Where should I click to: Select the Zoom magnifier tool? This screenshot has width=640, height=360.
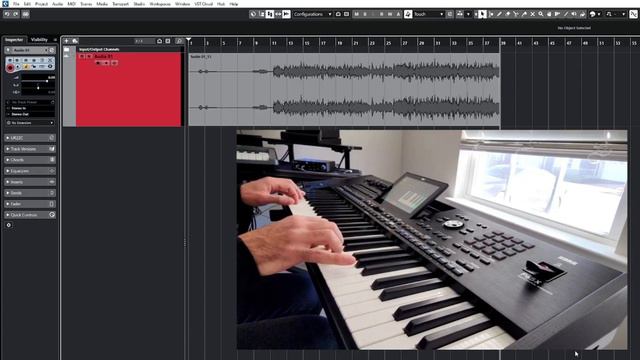540,14
